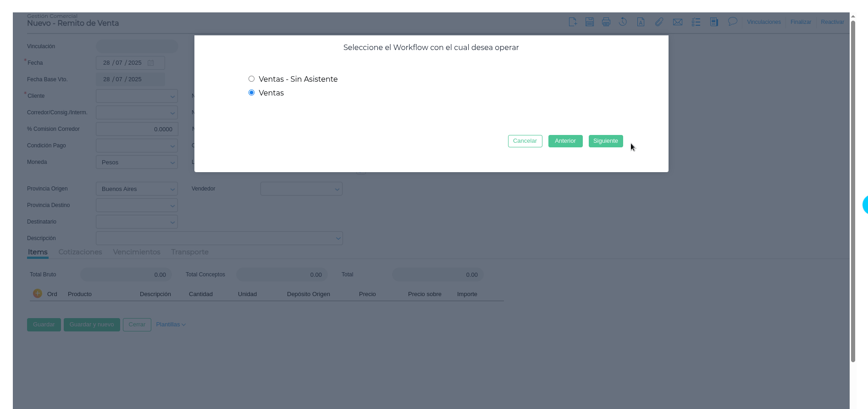This screenshot has width=868, height=409.
Task: Switch to the Items tab
Action: (x=38, y=252)
